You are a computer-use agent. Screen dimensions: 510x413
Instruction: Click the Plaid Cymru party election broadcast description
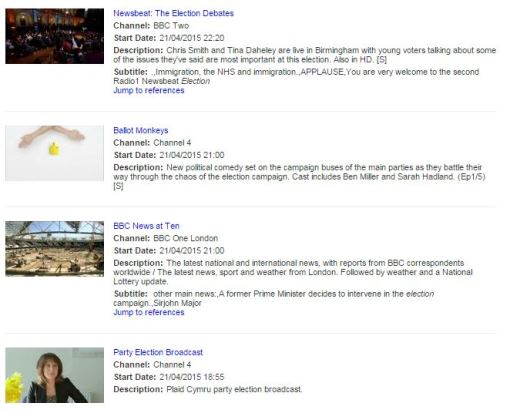pos(234,389)
